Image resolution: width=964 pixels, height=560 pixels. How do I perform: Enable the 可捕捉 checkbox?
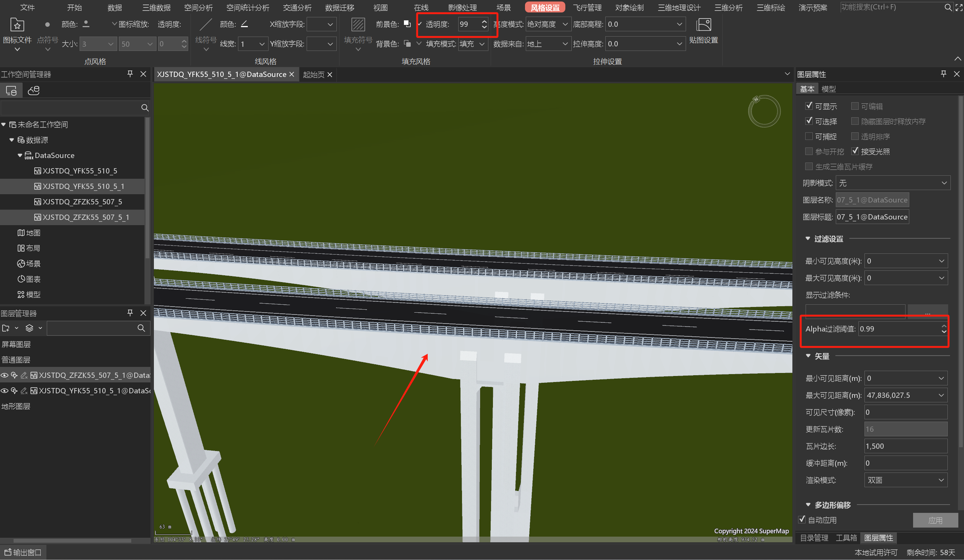click(809, 136)
